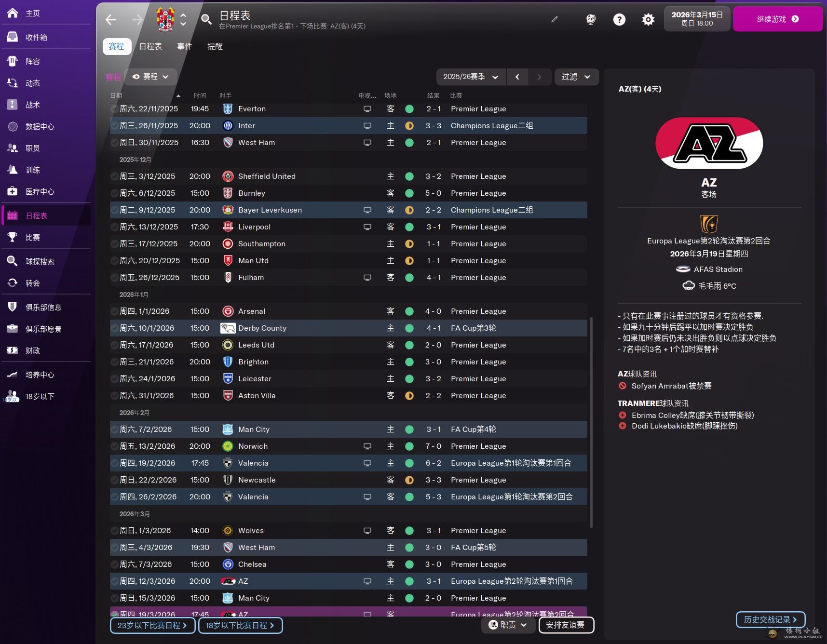
Task: Open the 职责 responsibilities dropdown
Action: tap(508, 625)
